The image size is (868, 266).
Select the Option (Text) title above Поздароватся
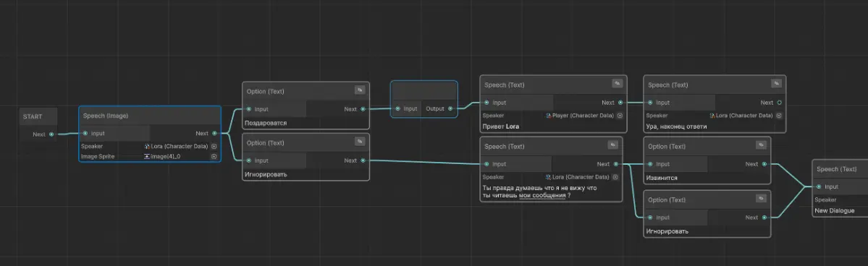coord(265,91)
